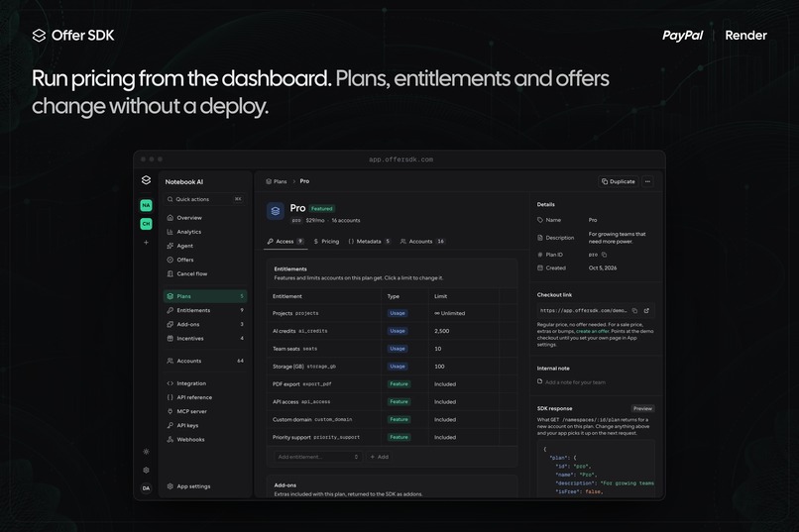This screenshot has width=799, height=532.
Task: Open the DA user avatar
Action: click(x=147, y=488)
